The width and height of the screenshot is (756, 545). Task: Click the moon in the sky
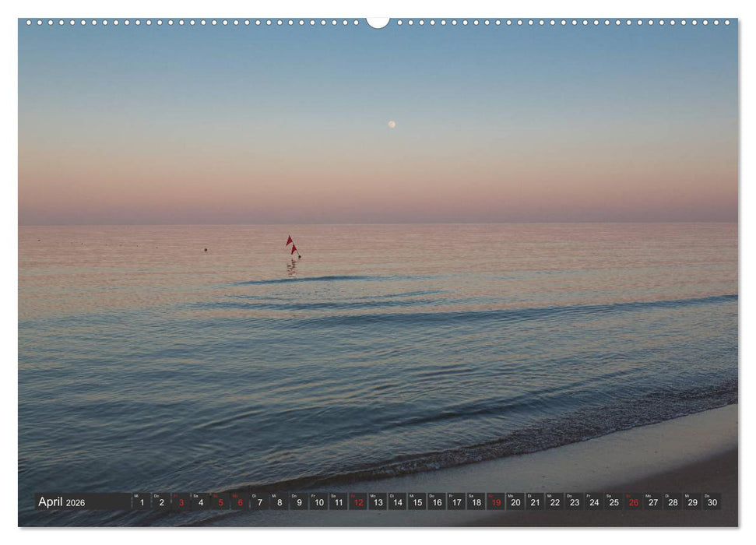pos(390,122)
